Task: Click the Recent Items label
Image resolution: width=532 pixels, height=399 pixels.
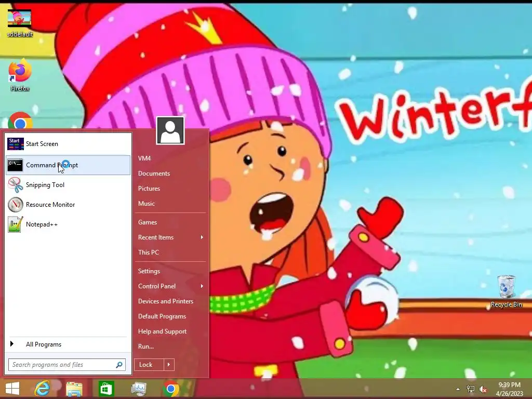Action: (x=156, y=237)
